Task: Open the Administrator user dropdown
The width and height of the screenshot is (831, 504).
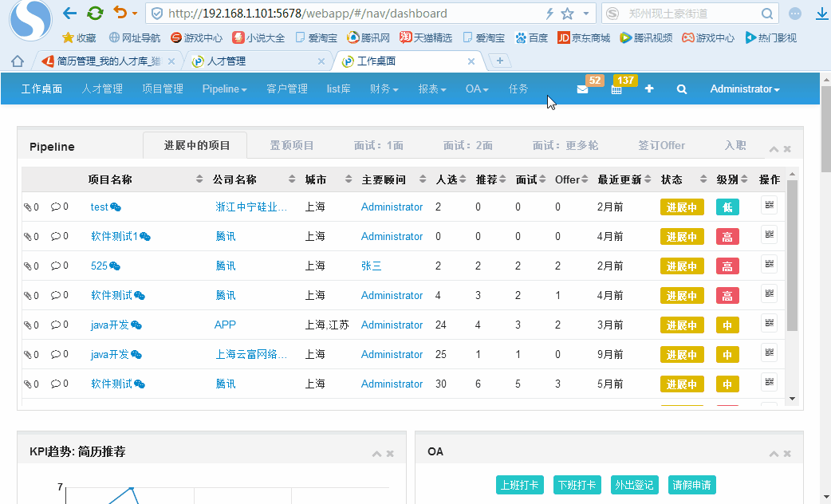Action: tap(745, 89)
